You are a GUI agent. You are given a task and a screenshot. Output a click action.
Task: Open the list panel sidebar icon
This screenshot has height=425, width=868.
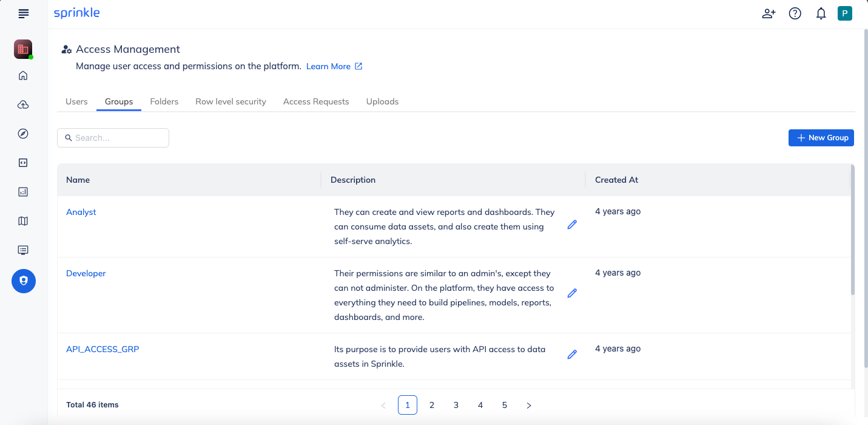[23, 250]
